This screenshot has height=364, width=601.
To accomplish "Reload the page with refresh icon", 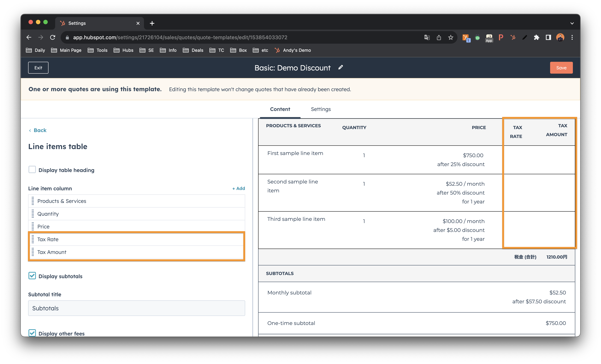I will tap(53, 37).
